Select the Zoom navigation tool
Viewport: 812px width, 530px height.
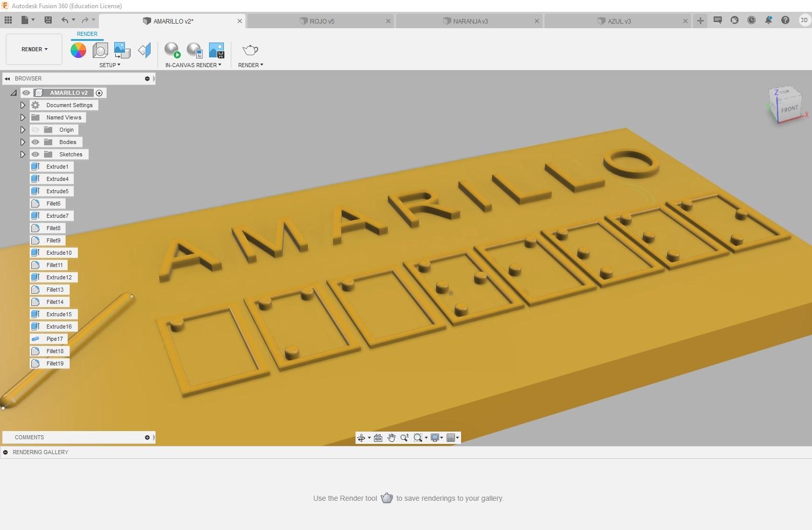pyautogui.click(x=405, y=438)
